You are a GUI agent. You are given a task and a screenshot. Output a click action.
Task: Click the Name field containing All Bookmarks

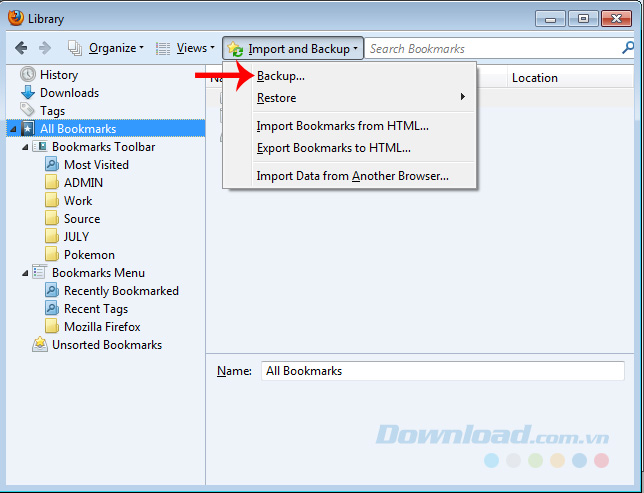click(x=443, y=371)
